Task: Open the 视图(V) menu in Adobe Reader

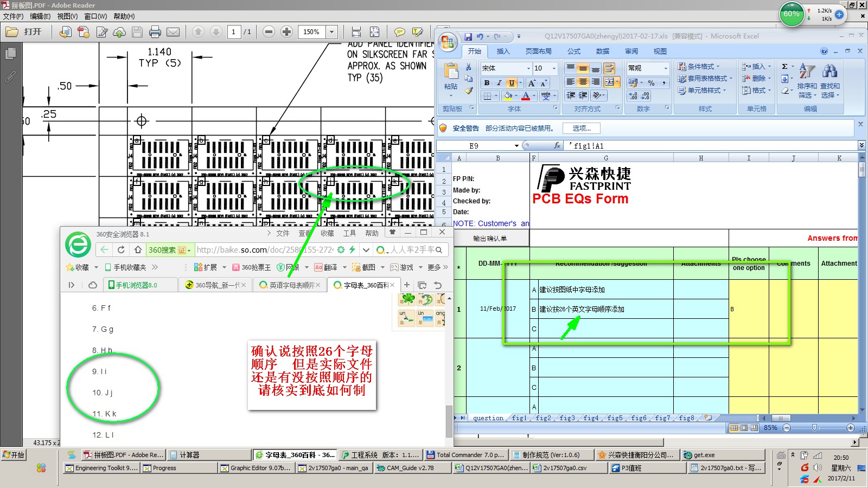Action: [67, 16]
